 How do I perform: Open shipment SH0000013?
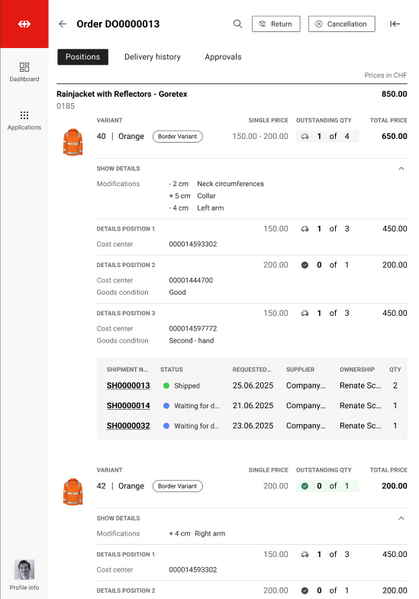128,386
